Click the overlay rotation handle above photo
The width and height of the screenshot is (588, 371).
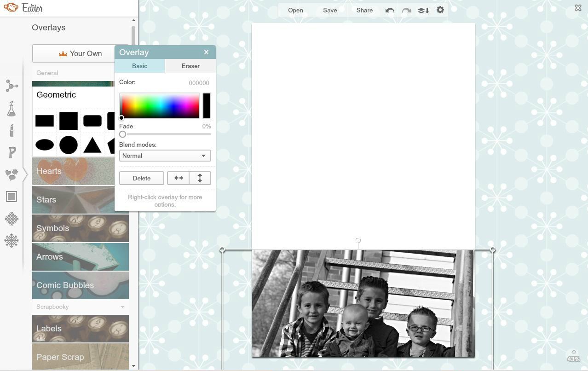point(358,241)
